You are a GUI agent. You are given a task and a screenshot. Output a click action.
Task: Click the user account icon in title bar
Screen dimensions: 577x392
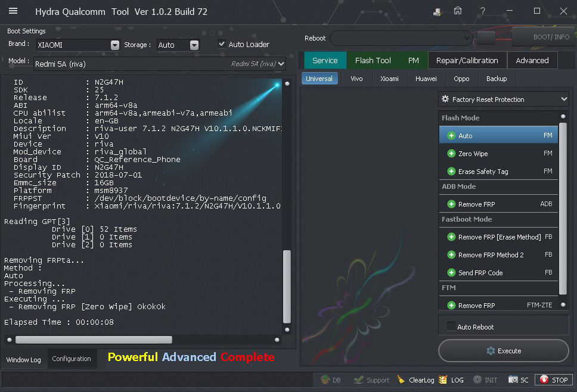pyautogui.click(x=437, y=12)
